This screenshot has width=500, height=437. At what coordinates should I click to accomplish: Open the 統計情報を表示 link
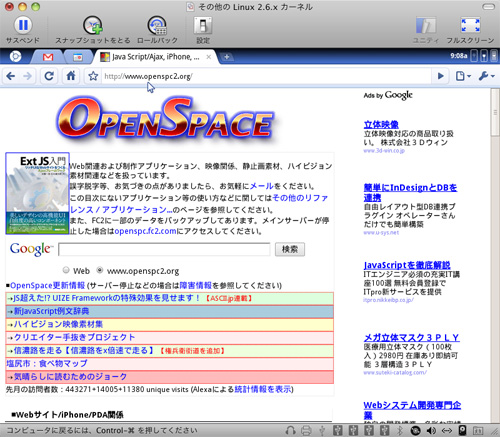tap(263, 389)
